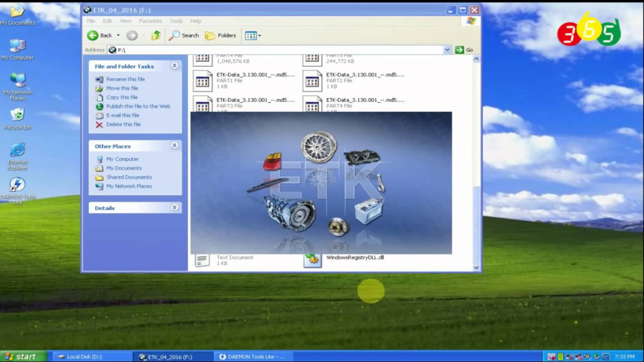Viewport: 644px width, 362px height.
Task: Collapse the File and Folder Tasks panel
Action: pos(175,66)
